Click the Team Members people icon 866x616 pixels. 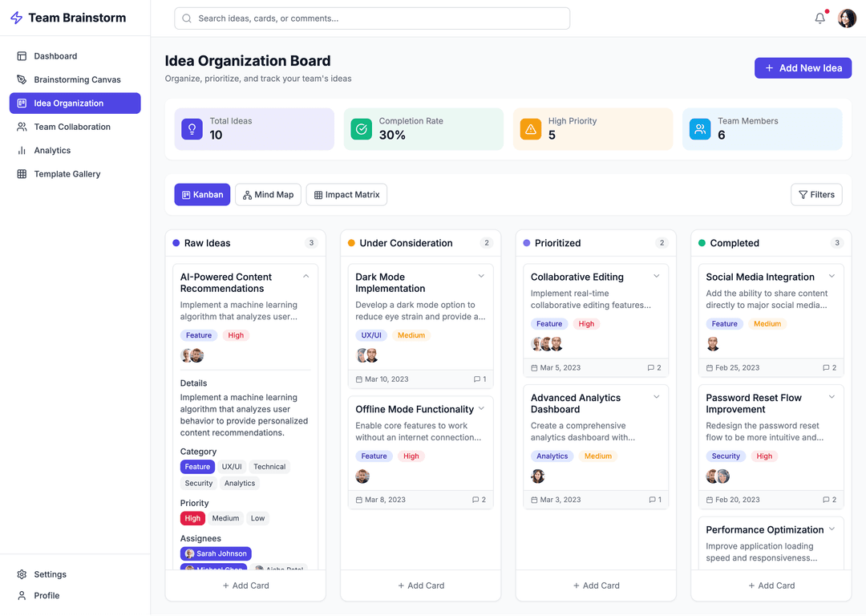tap(700, 129)
